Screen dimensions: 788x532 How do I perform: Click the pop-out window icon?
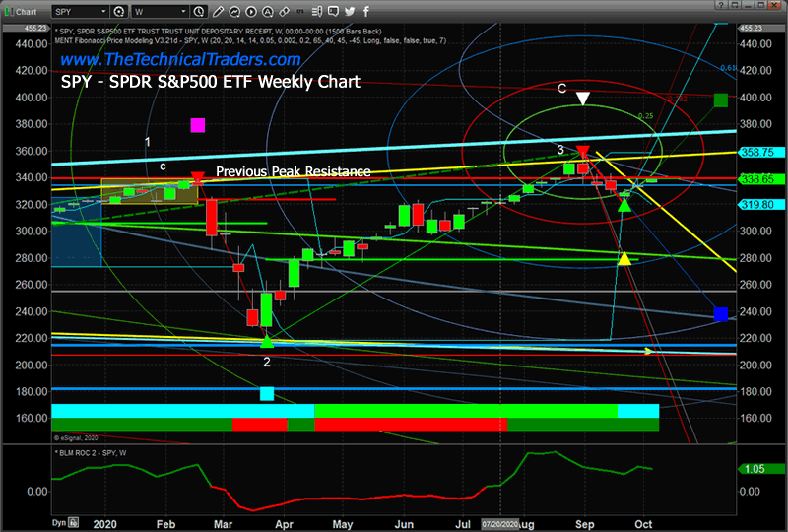pyautogui.click(x=735, y=5)
